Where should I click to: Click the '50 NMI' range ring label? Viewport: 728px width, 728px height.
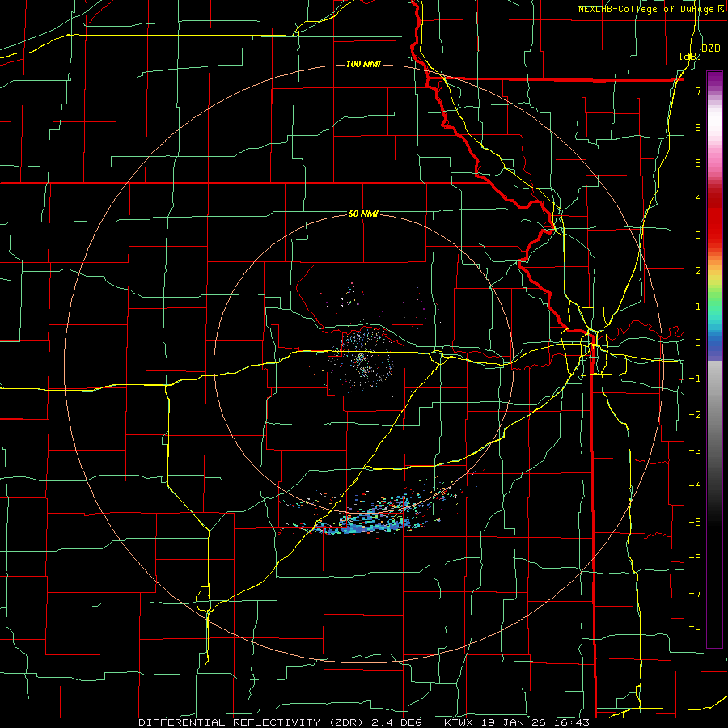pos(363,214)
